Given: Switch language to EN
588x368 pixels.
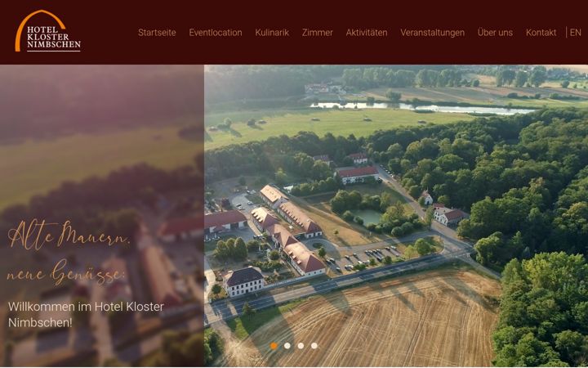Looking at the screenshot, I should click(x=575, y=33).
